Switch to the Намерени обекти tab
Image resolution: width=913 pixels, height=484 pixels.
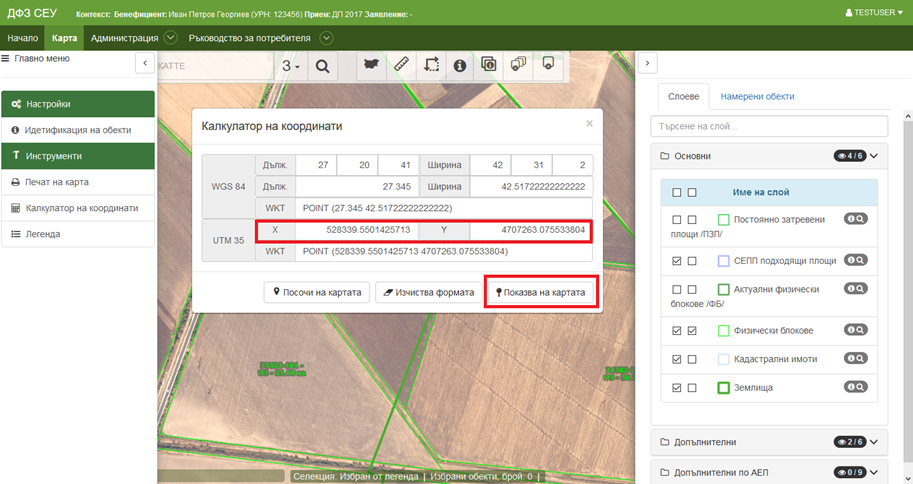[757, 96]
